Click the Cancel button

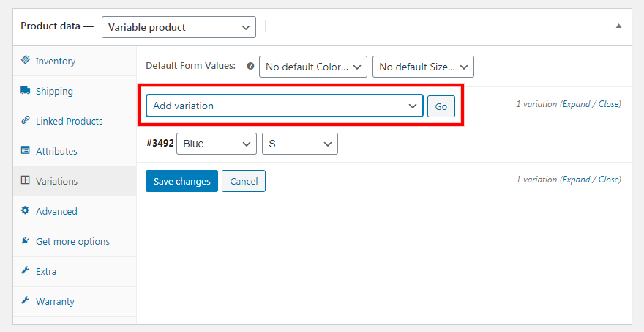244,181
